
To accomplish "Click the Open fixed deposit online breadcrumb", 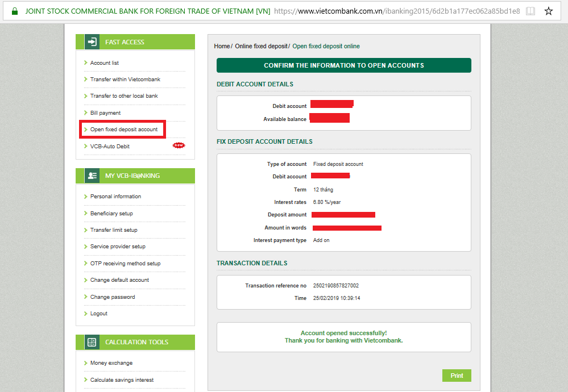I will point(326,47).
